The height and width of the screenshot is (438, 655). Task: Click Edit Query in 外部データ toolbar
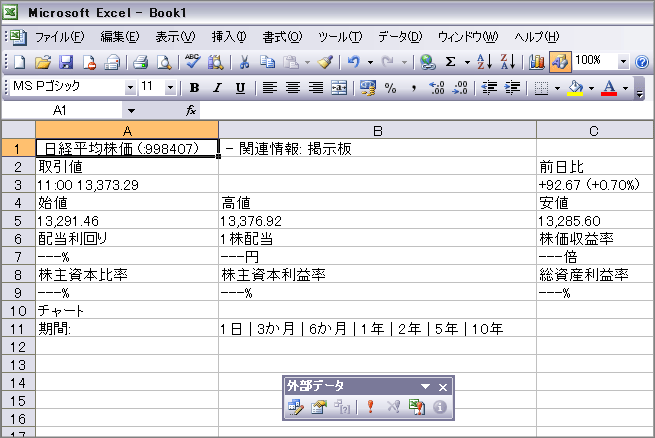click(x=296, y=406)
